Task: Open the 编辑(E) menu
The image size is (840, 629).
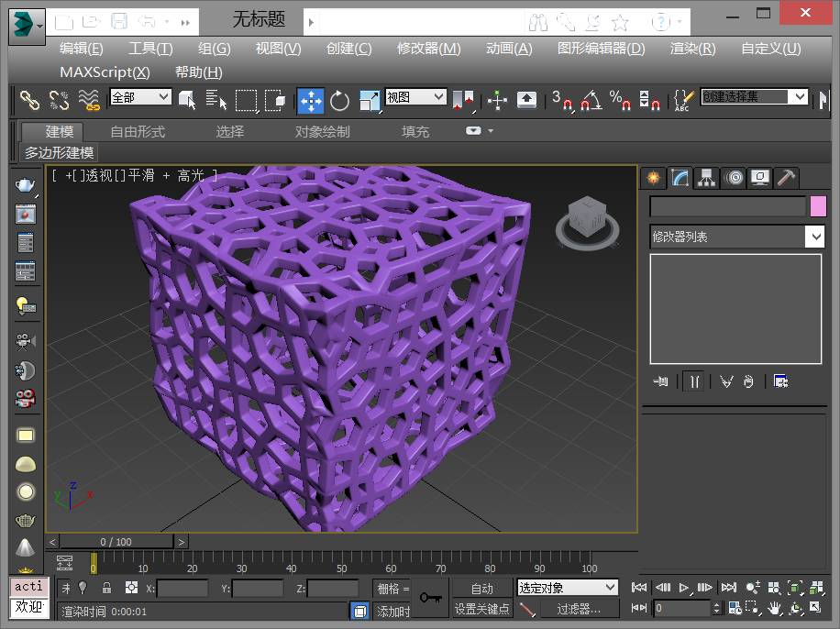Action: click(x=82, y=49)
